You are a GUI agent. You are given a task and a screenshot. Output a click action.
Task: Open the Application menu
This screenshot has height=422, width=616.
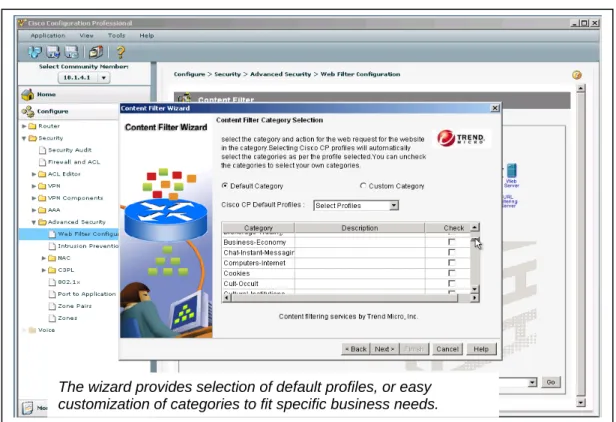(x=48, y=36)
